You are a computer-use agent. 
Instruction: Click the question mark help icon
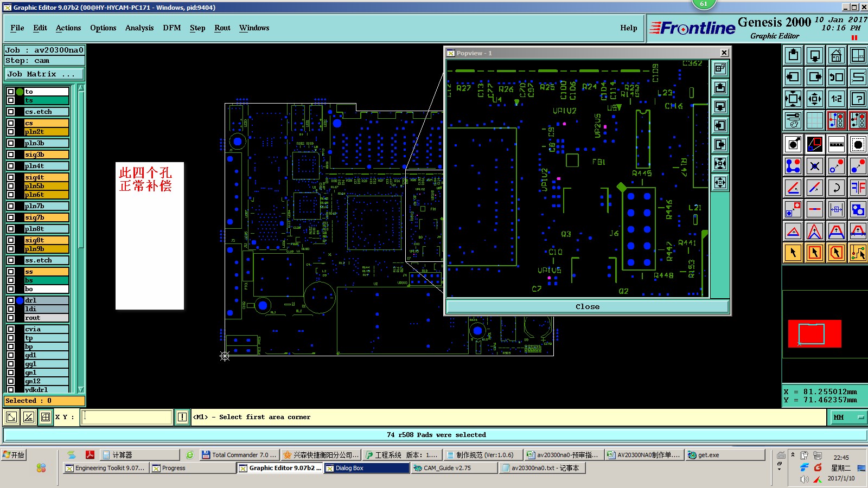point(858,99)
